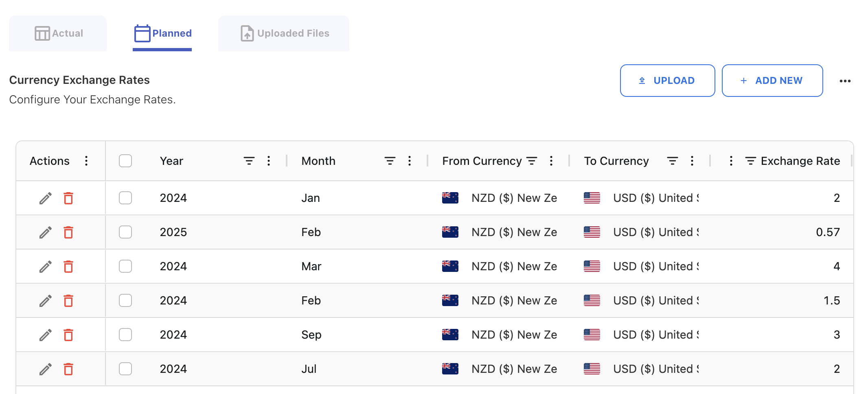Click the edit pencil for Jan 2024 row
This screenshot has height=394, width=868.
(45, 198)
